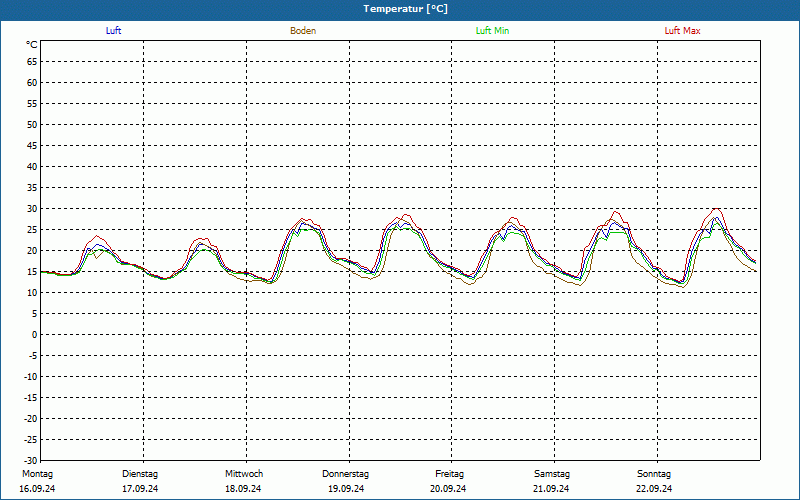Image resolution: width=800 pixels, height=500 pixels.
Task: Click the '°C' axis unit label
Action: [32, 45]
